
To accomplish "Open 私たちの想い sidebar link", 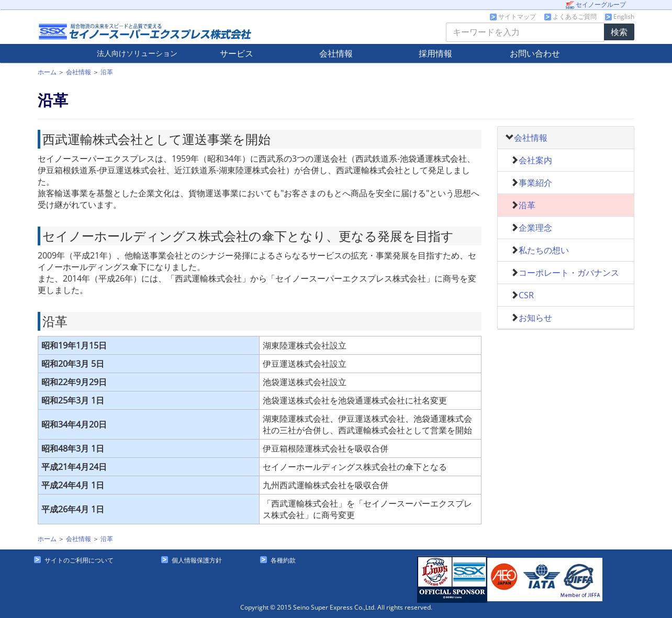I will [544, 250].
